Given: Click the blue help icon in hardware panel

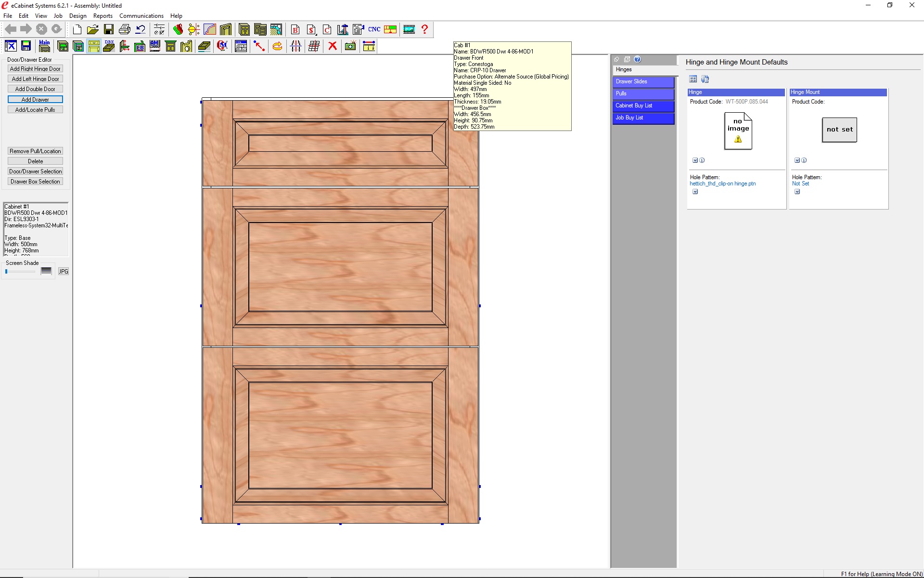Looking at the screenshot, I should coord(637,59).
